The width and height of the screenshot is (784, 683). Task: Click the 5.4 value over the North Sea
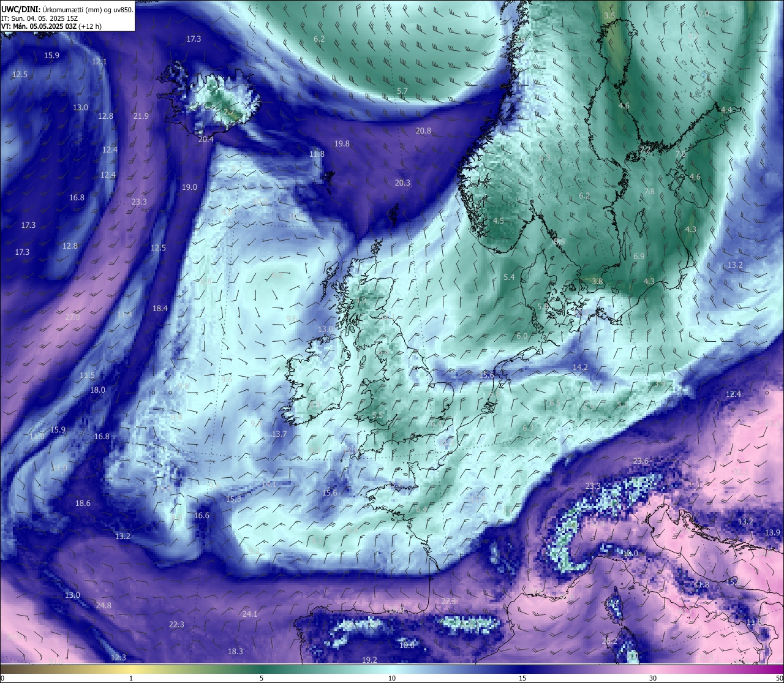pos(509,277)
